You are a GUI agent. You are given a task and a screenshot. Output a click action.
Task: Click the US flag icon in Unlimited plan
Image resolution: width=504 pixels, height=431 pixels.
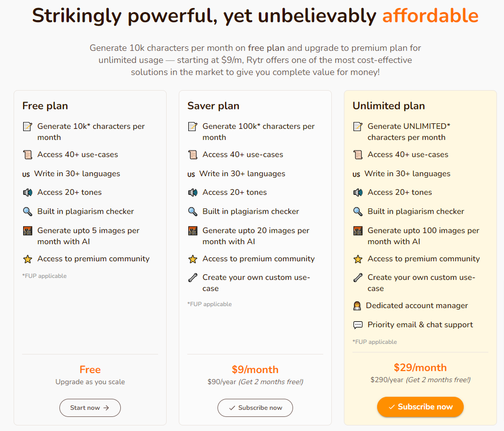pos(356,174)
